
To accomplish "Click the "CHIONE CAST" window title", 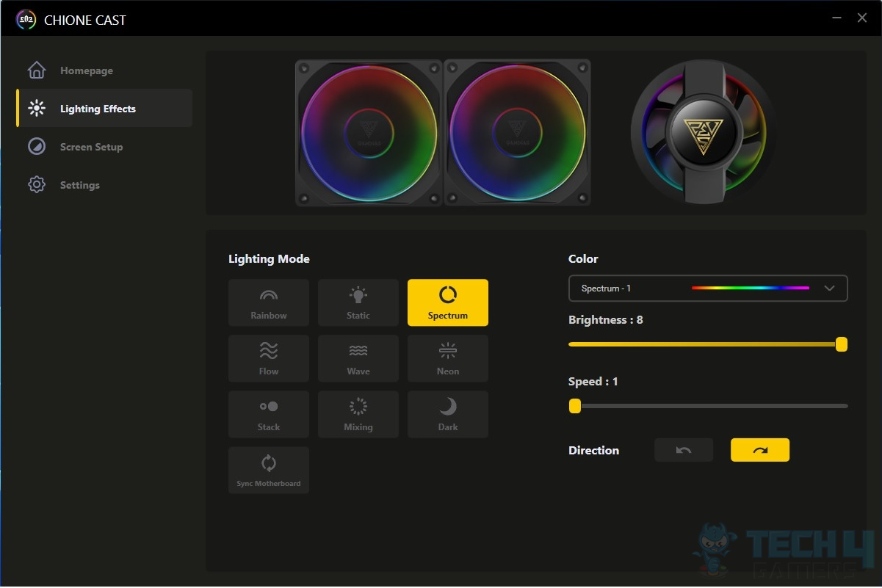I will click(x=85, y=21).
